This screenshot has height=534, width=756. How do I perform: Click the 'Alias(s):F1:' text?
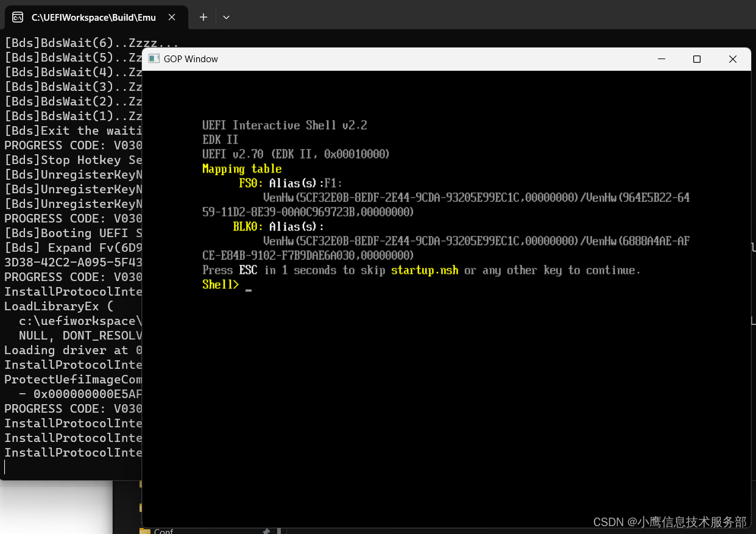pyautogui.click(x=306, y=183)
